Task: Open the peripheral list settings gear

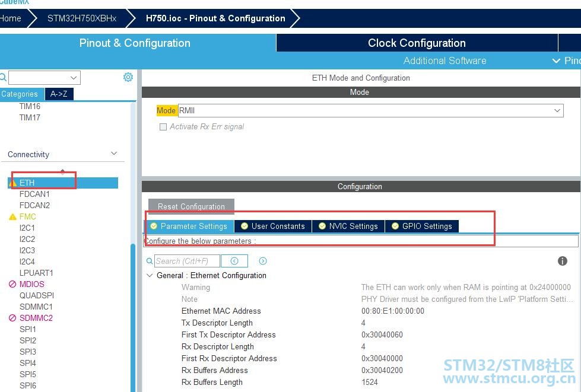Action: click(128, 77)
